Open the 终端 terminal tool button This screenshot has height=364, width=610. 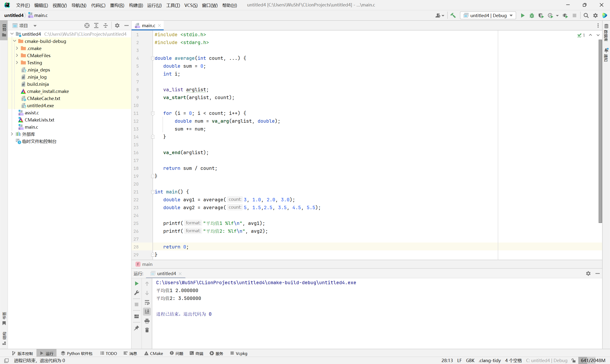197,354
